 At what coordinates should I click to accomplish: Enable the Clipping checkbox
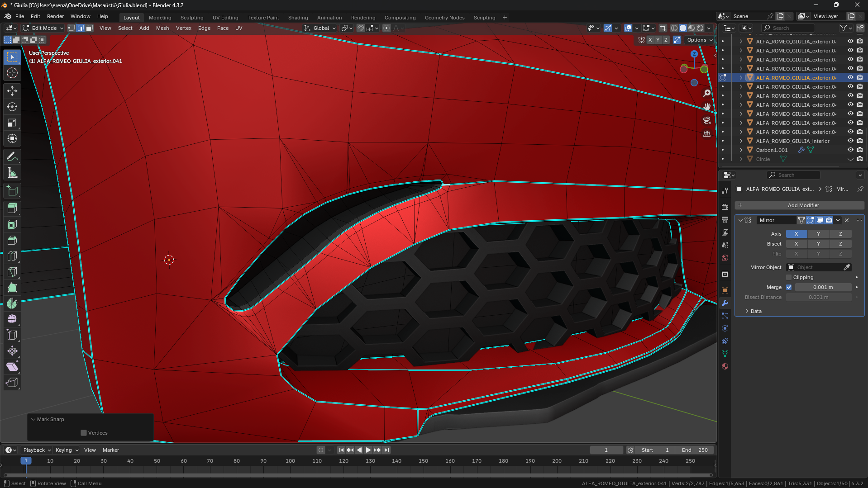click(789, 277)
